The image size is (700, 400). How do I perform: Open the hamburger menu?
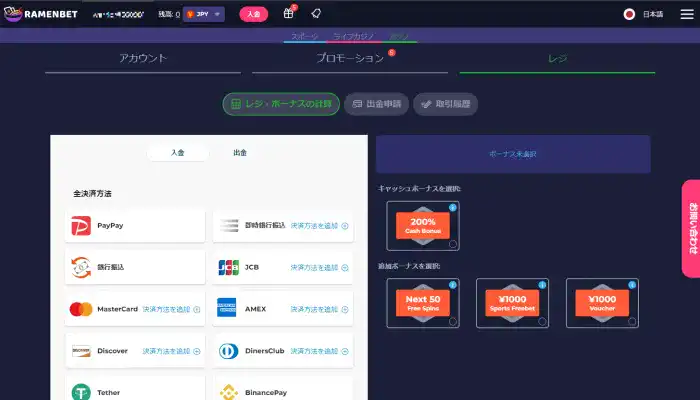(685, 14)
